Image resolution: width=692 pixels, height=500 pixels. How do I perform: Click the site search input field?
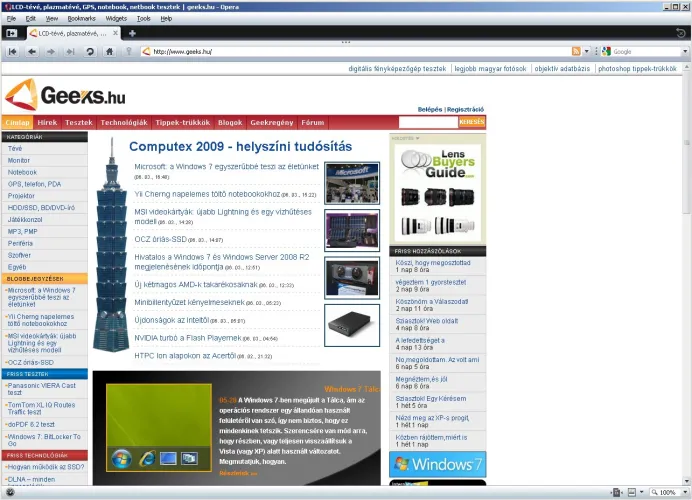tap(428, 122)
